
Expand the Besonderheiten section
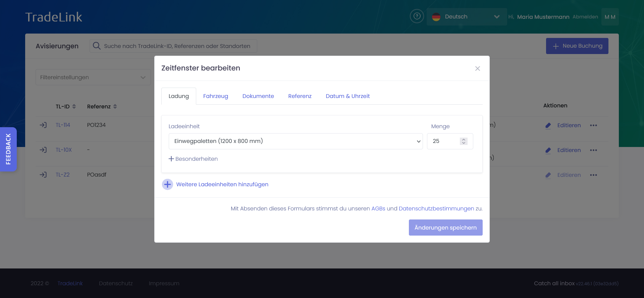193,159
